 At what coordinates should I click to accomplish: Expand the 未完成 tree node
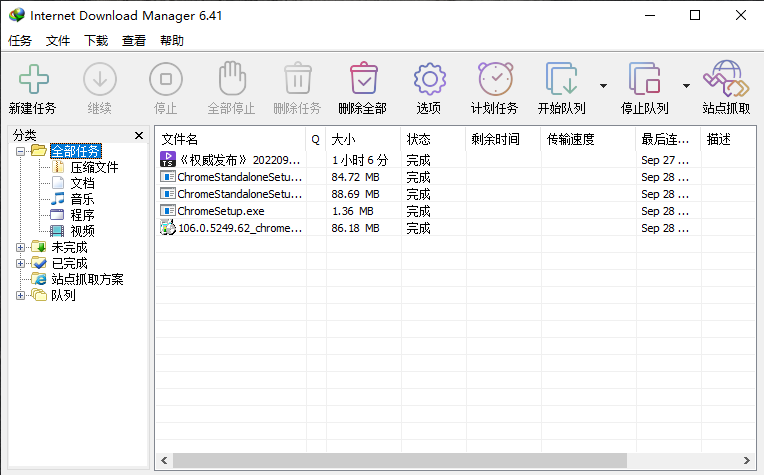(20, 247)
